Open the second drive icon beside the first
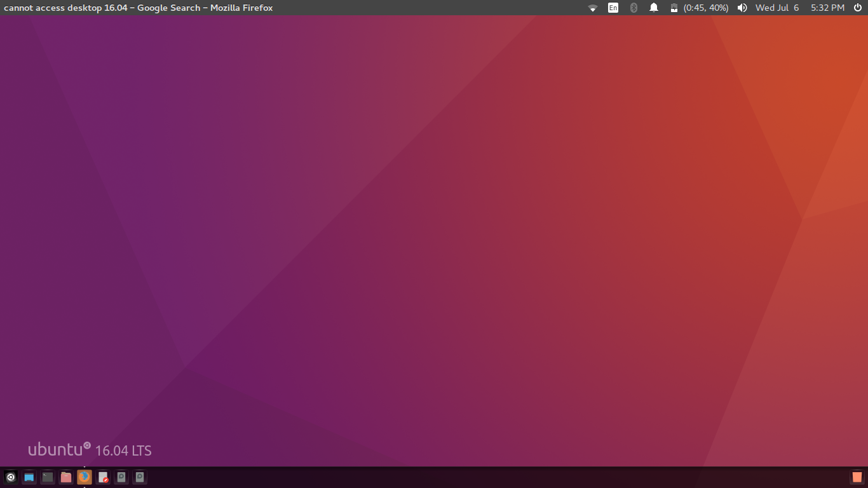This screenshot has height=488, width=868. pyautogui.click(x=140, y=477)
